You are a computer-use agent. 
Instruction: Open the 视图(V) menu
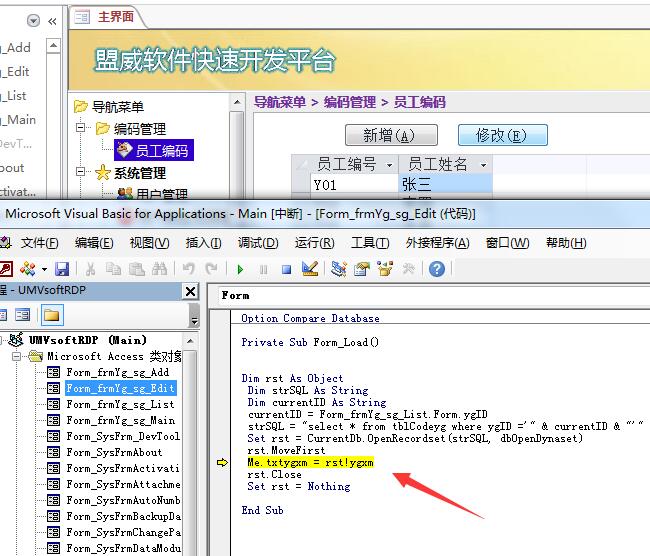click(x=149, y=243)
